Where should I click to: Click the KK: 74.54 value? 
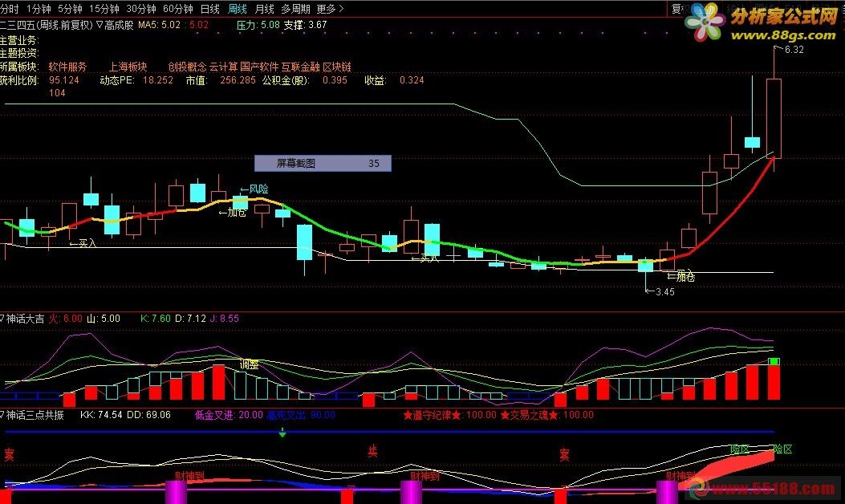coord(101,415)
